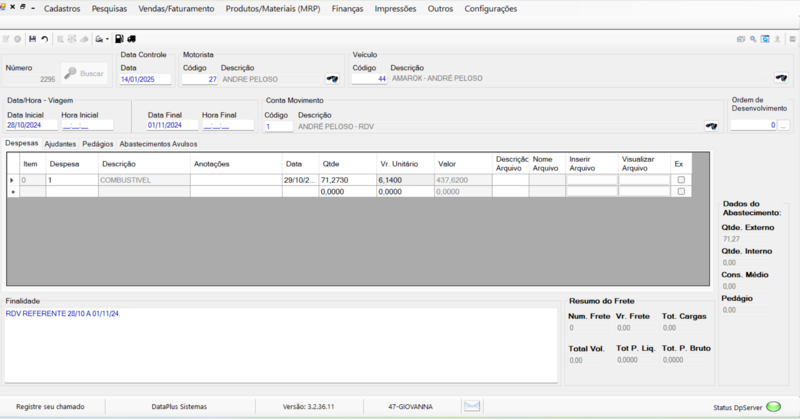Click the Qtde cell 71,2730
This screenshot has width=800, height=419.
347,180
